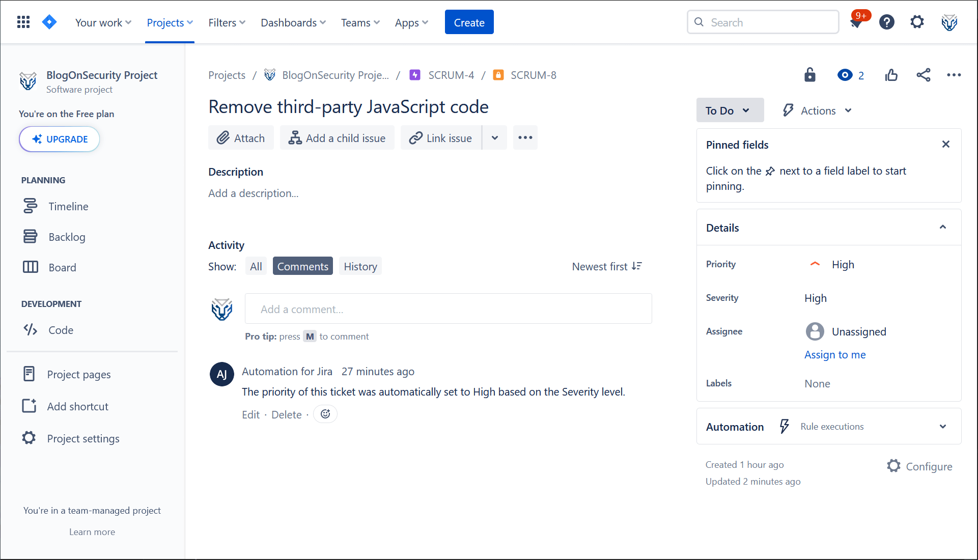Toggle Comments view filter
Screen dimensions: 978x560
click(302, 266)
